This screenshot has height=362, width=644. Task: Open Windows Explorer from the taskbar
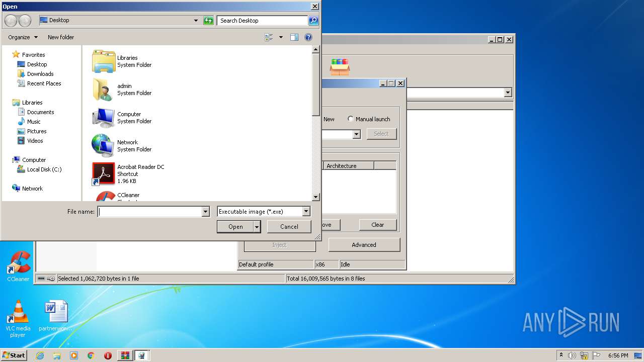click(x=57, y=355)
